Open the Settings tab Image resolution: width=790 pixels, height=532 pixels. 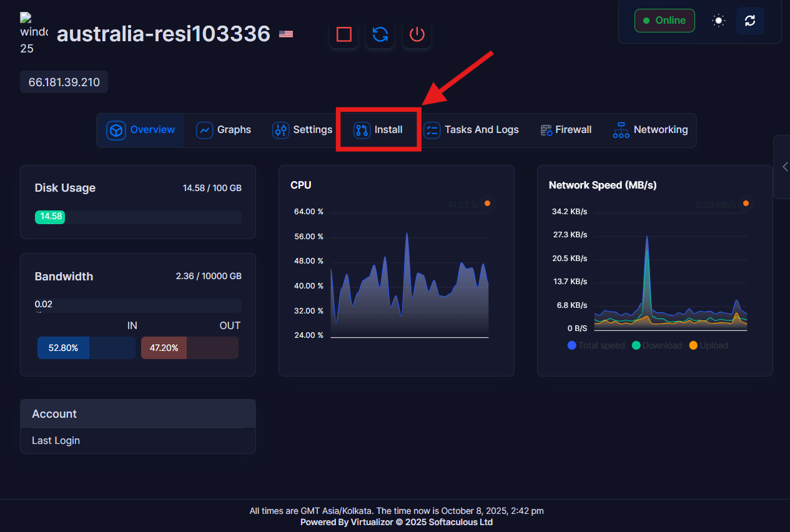tap(302, 130)
